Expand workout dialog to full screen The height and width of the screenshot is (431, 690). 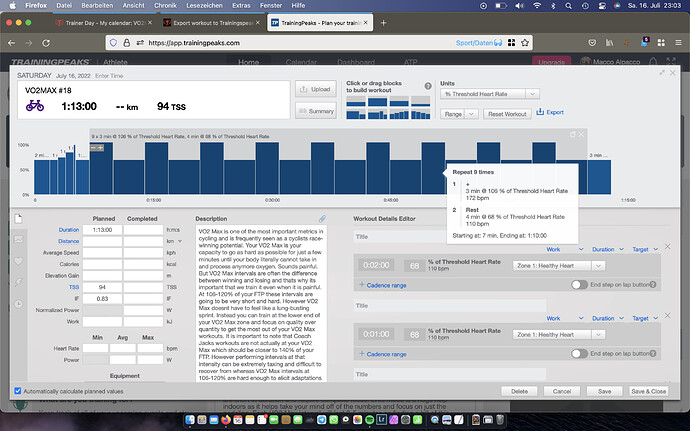[662, 73]
